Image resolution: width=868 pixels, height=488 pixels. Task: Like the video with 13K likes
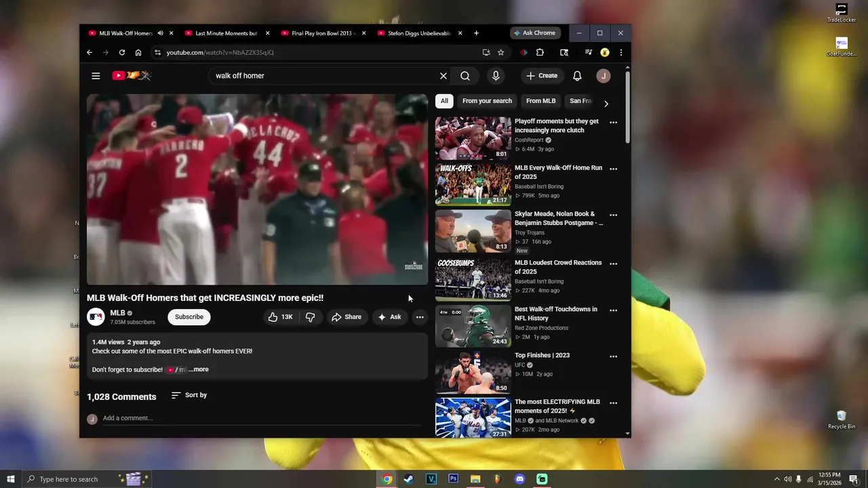[x=281, y=317]
